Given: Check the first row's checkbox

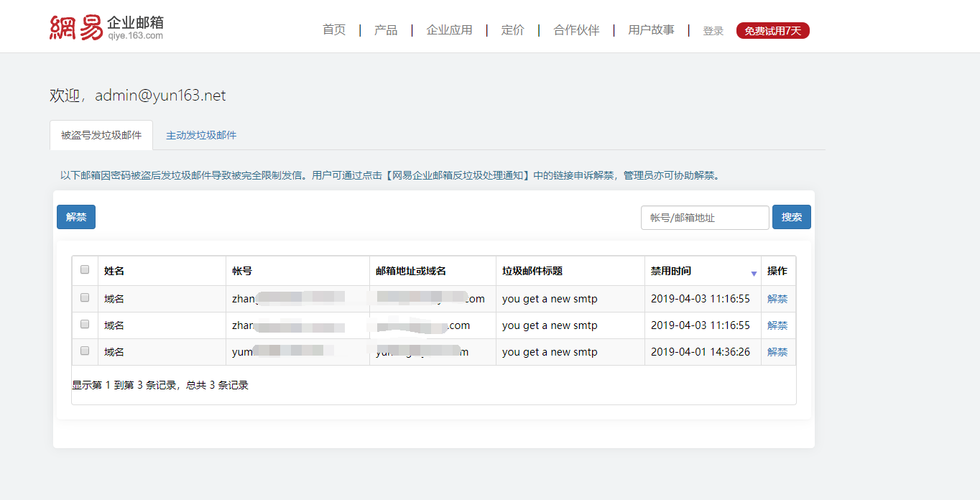Looking at the screenshot, I should click(85, 297).
